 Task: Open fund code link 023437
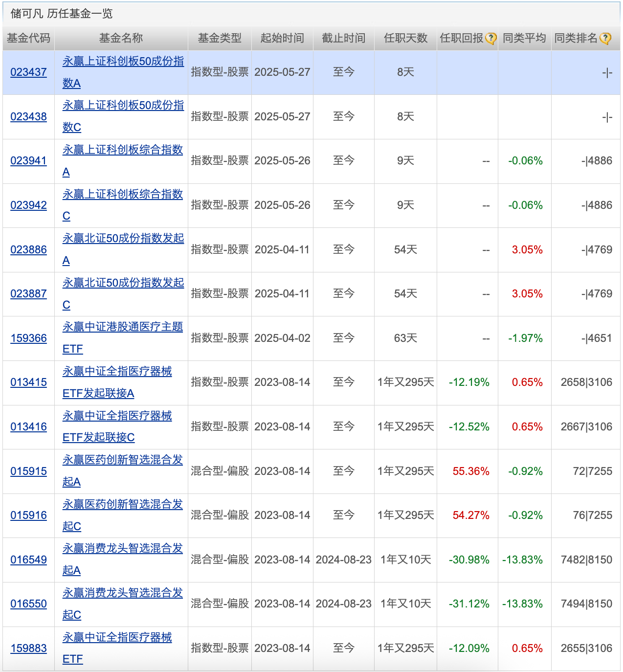point(29,72)
